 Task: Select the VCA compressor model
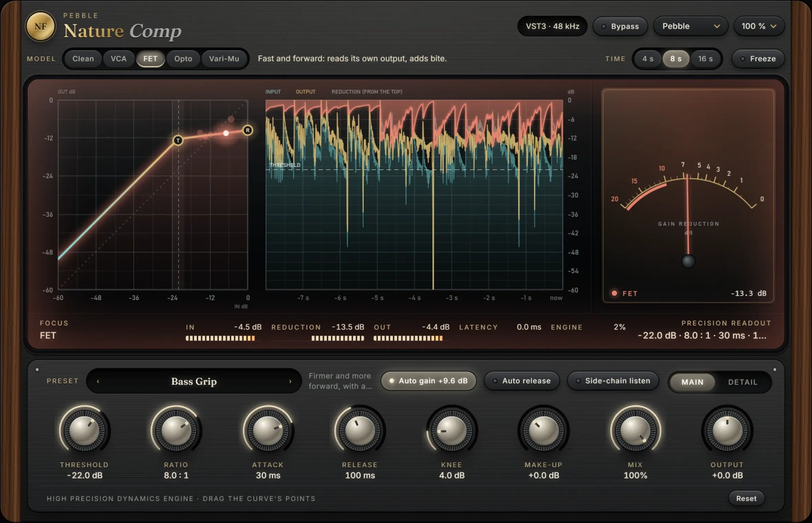[118, 59]
